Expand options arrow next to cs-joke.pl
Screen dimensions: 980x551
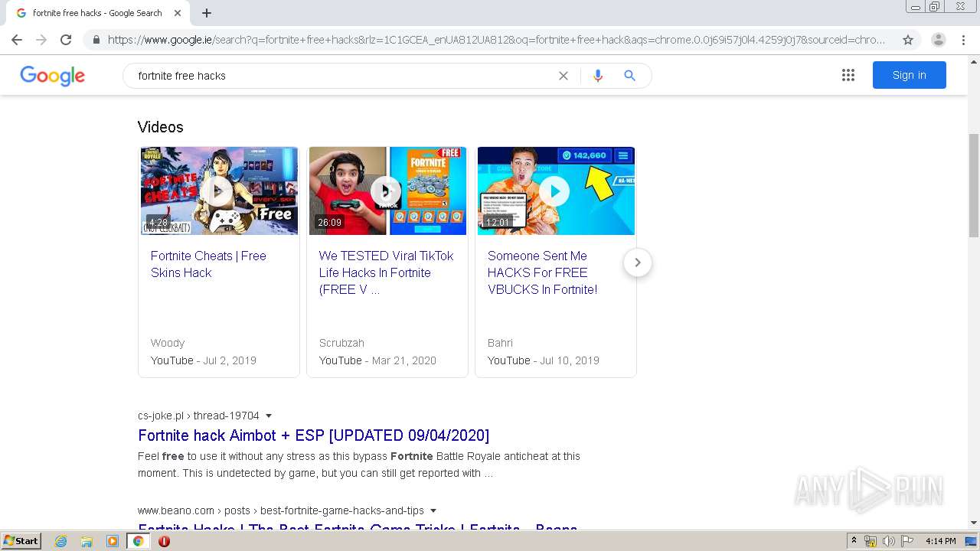point(269,416)
